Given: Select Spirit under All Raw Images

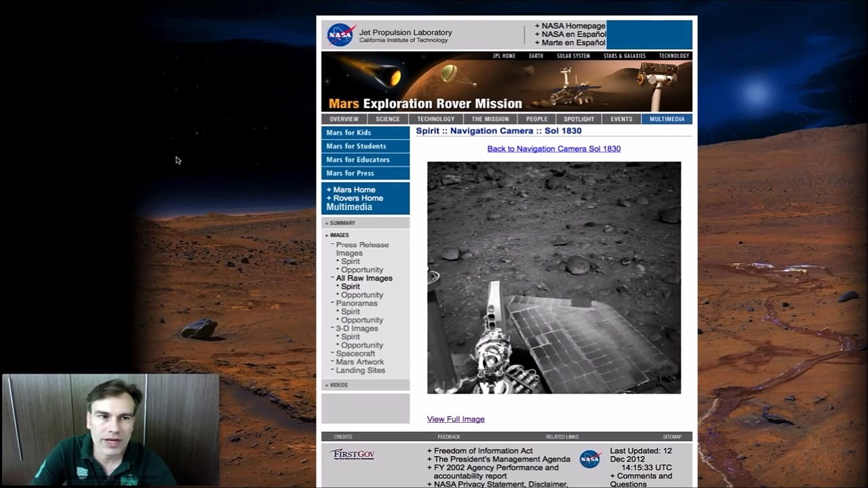Looking at the screenshot, I should [351, 287].
